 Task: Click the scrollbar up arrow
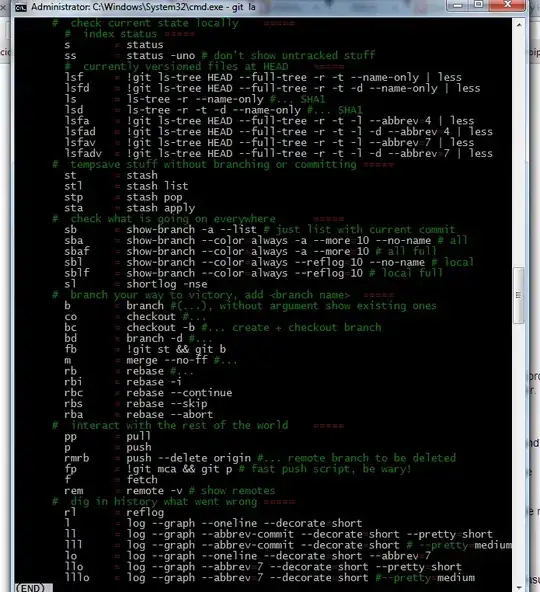tap(519, 25)
